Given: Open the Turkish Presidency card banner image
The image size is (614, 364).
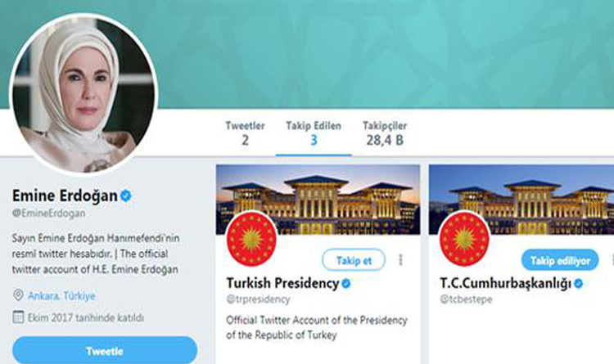Looking at the screenshot, I should (x=318, y=200).
